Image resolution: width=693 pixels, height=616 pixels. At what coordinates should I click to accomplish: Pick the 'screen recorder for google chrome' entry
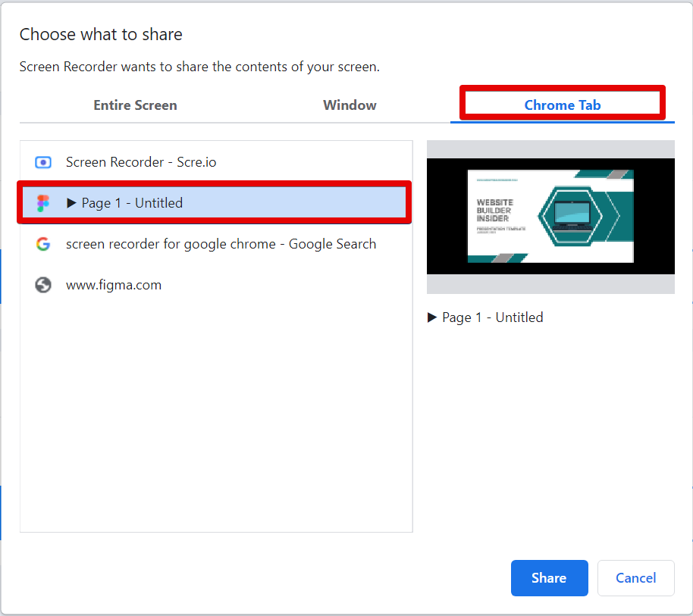click(221, 244)
